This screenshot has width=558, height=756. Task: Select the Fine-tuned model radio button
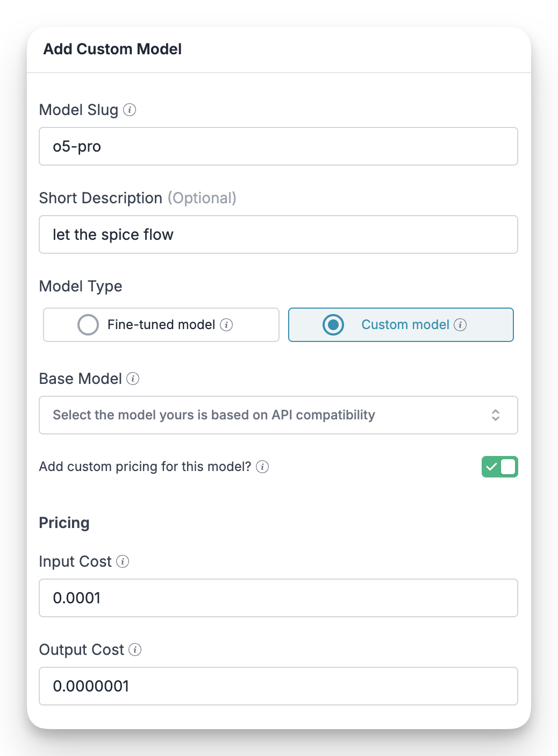[88, 325]
